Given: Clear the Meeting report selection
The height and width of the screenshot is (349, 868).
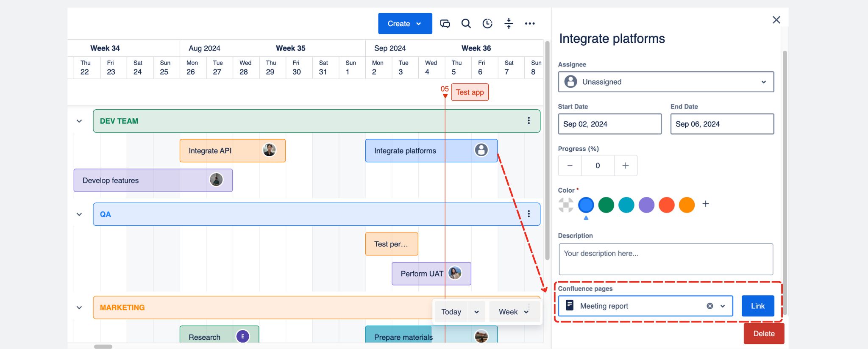Looking at the screenshot, I should pyautogui.click(x=709, y=306).
